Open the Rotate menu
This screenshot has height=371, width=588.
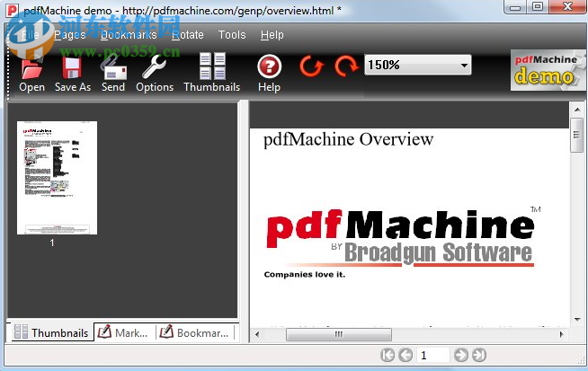pyautogui.click(x=188, y=35)
